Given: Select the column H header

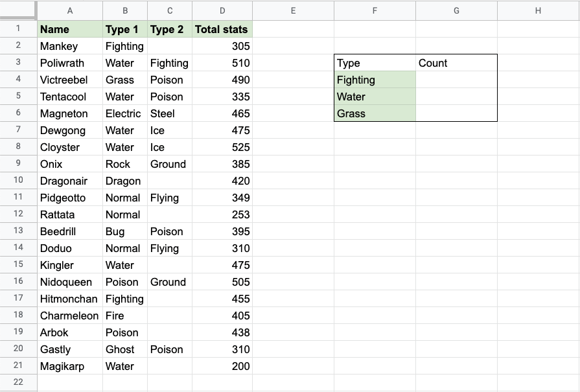Looking at the screenshot, I should (x=538, y=10).
